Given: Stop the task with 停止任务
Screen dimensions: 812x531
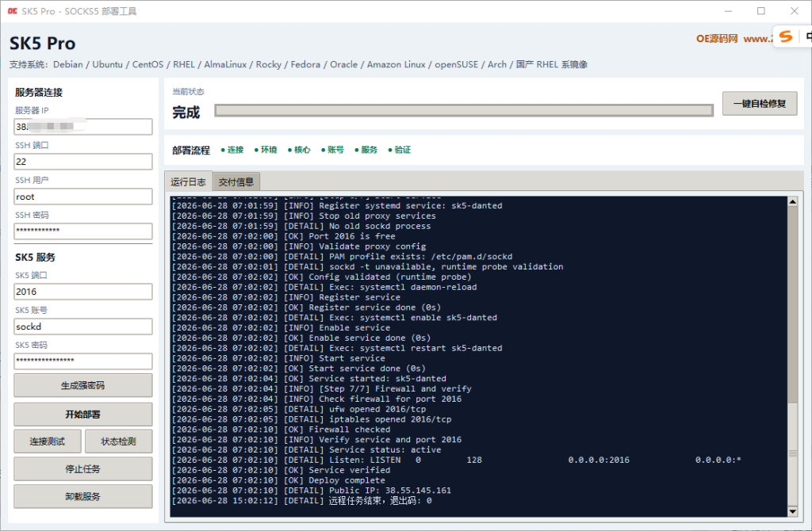Looking at the screenshot, I should 82,469.
